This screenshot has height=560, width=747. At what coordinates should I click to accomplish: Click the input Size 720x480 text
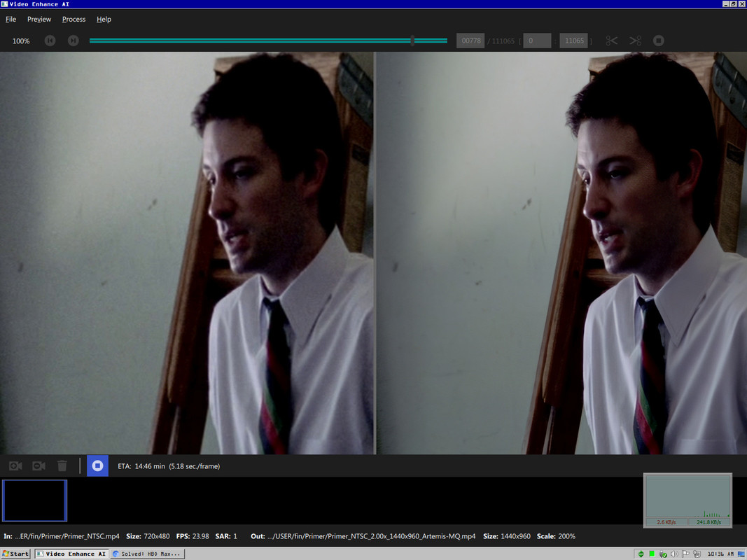pos(148,536)
